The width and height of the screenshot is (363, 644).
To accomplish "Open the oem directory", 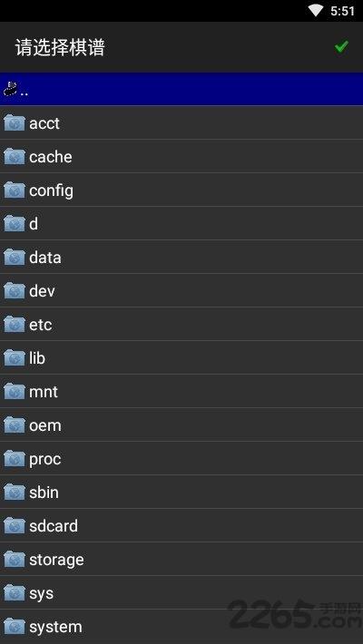I will pos(181,425).
